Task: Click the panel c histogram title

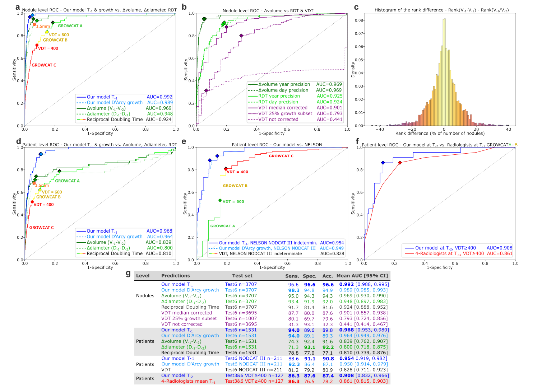Action: (441, 10)
